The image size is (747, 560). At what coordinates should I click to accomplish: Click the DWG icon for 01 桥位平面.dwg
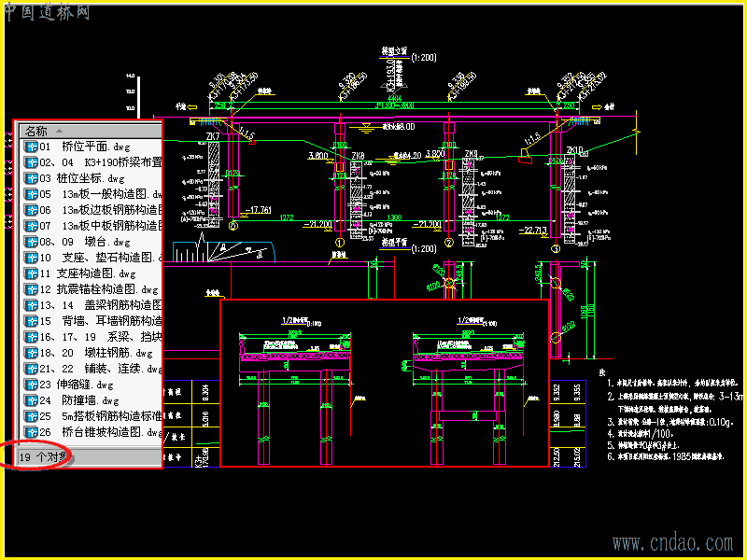pos(31,147)
